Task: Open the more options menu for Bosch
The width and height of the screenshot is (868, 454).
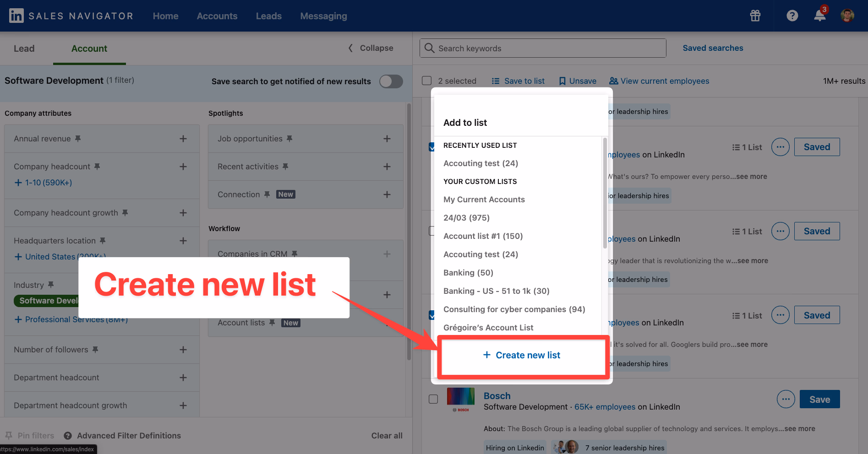Action: (x=786, y=399)
